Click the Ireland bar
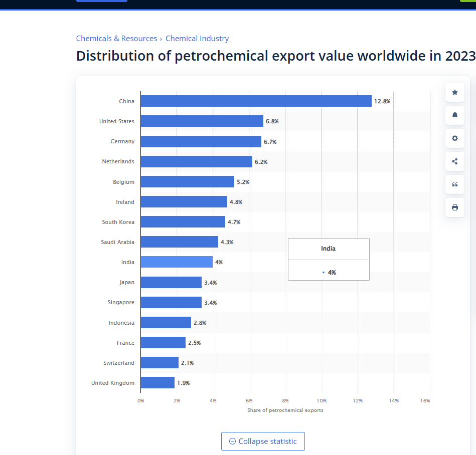 184,202
